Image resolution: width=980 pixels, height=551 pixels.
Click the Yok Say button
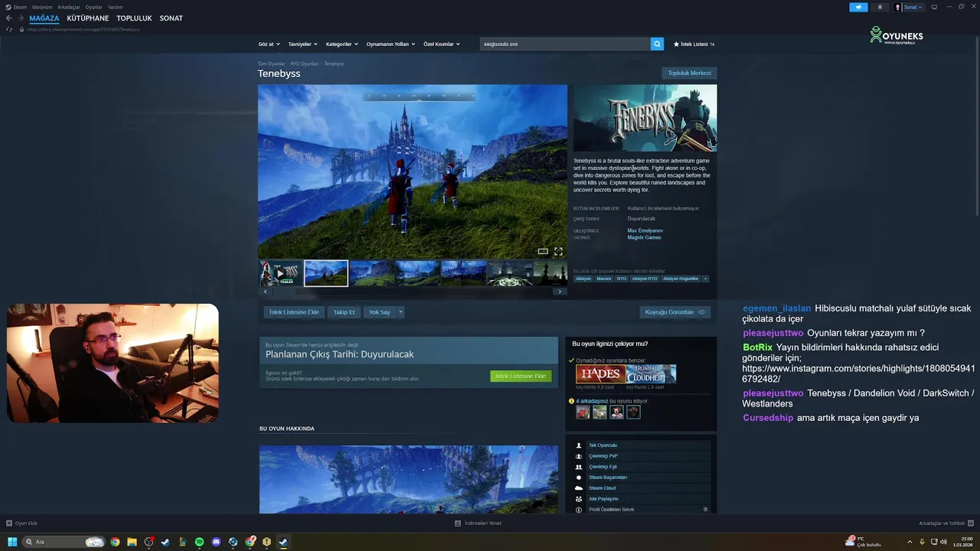[x=379, y=312]
